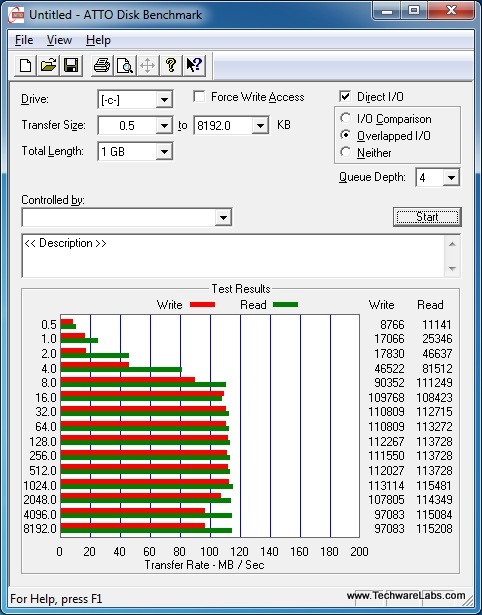Expand the Drive dropdown
Screen dimensions: 482x615
164,100
